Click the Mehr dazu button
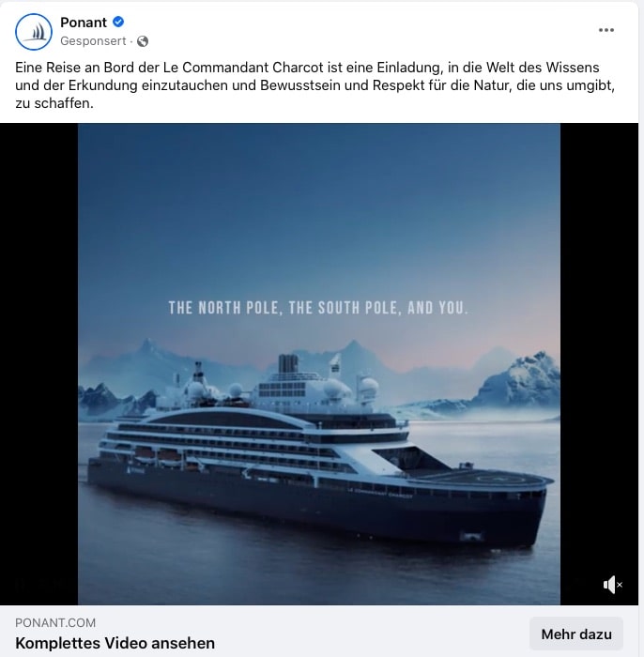 point(576,634)
